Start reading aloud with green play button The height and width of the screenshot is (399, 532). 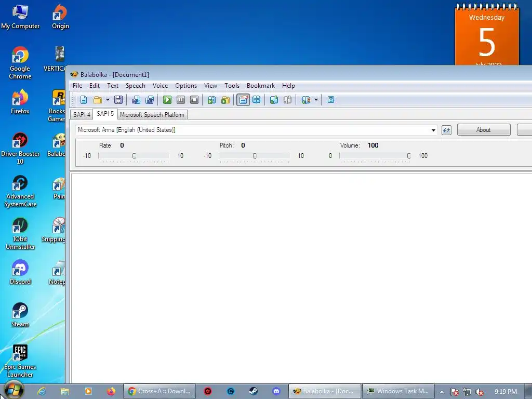[x=167, y=100]
